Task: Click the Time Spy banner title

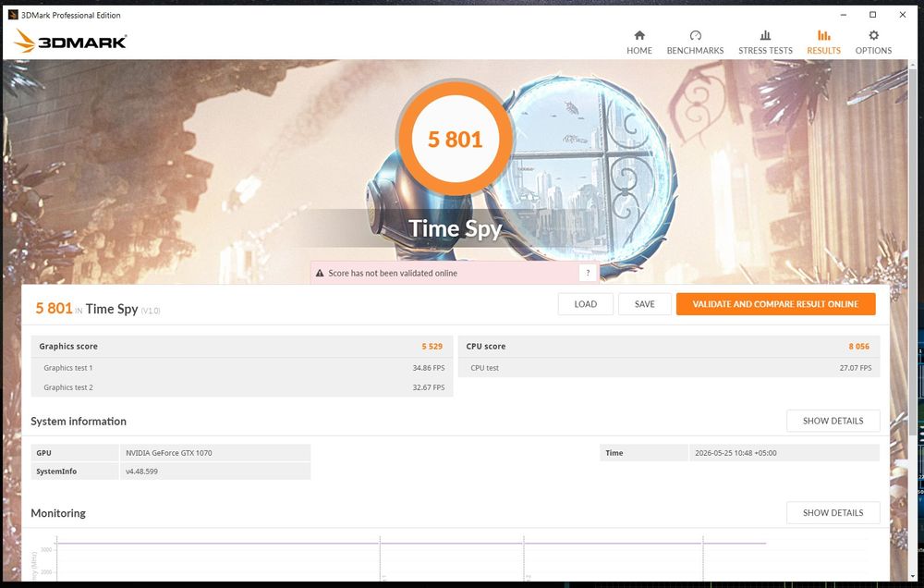Action: 455,228
